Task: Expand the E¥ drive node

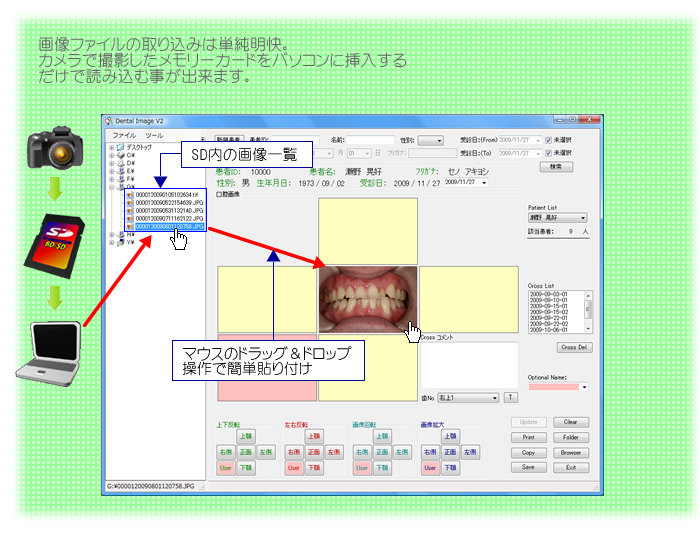Action: pos(111,171)
